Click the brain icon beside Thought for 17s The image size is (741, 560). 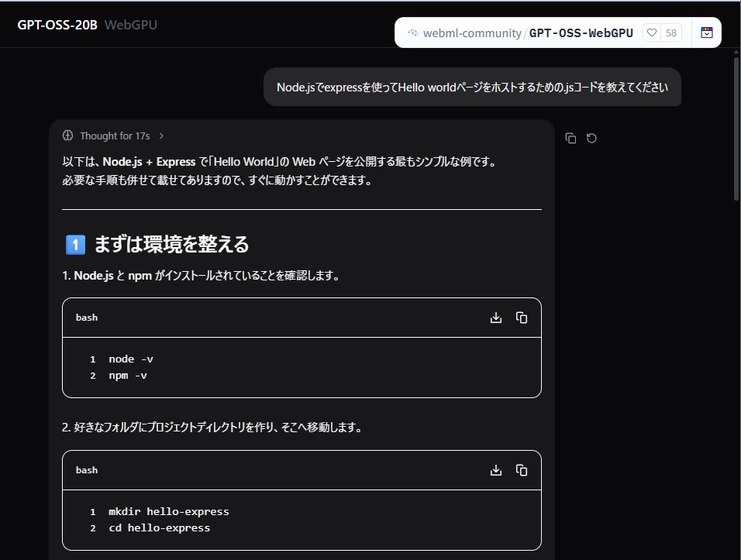pyautogui.click(x=67, y=135)
